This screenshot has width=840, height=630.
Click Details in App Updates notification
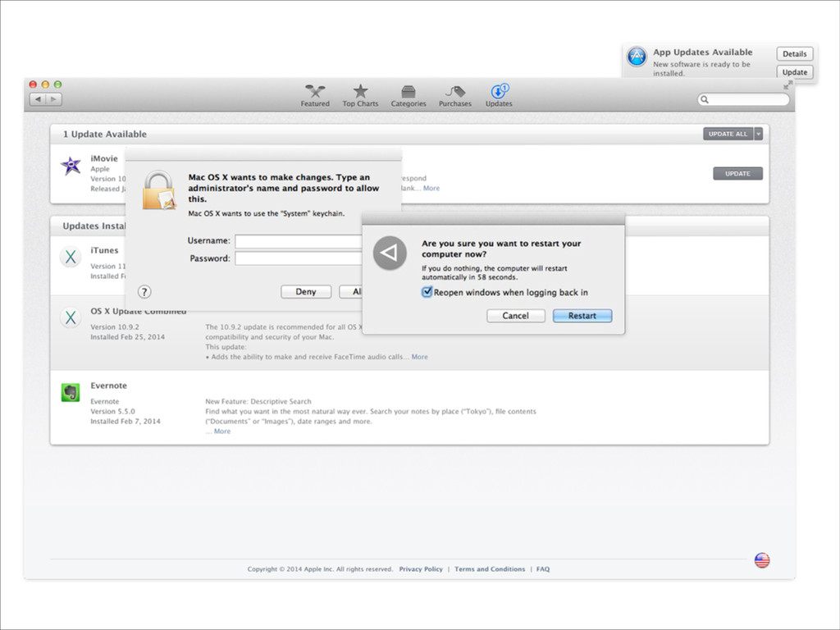(794, 54)
